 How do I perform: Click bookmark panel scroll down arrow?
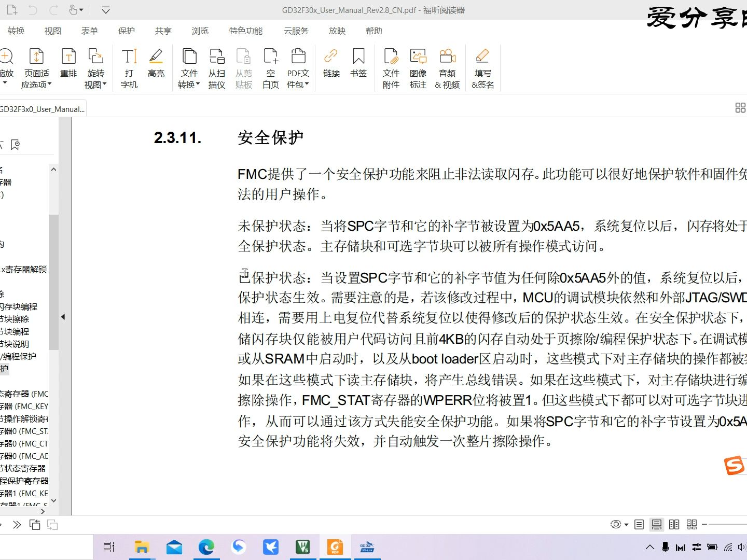[53, 500]
